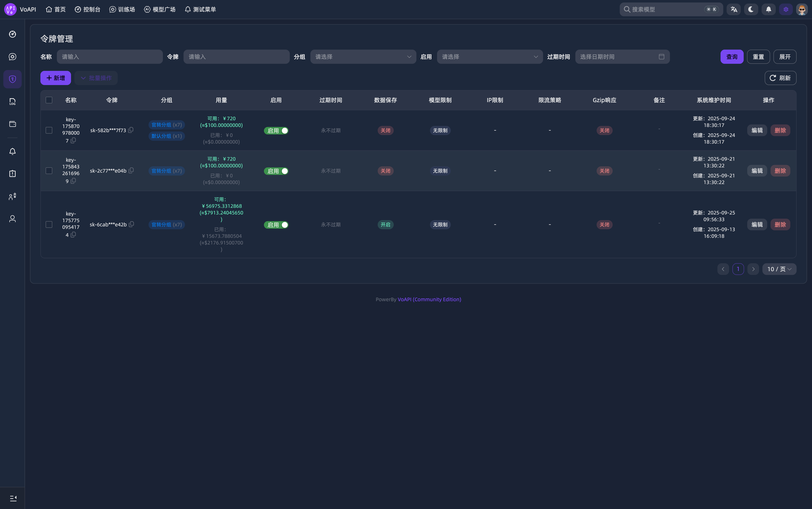
Task: Collapse sidebar with bottom-left menu icon
Action: pyautogui.click(x=13, y=498)
